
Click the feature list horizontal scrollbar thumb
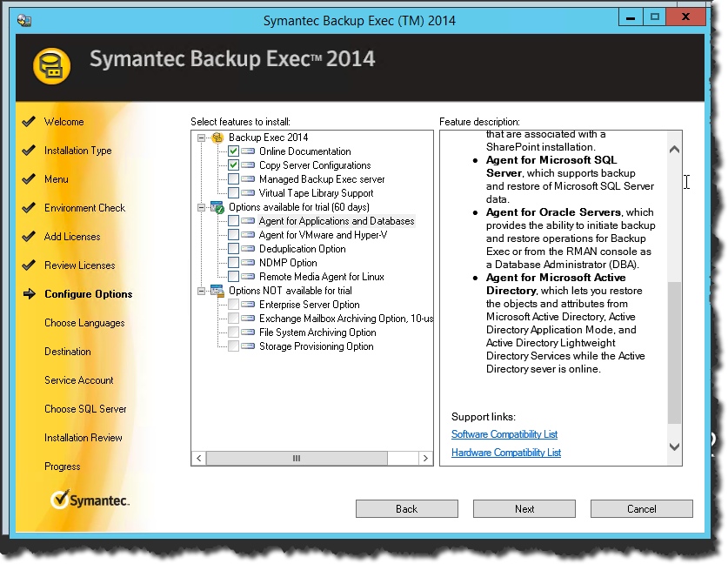pyautogui.click(x=297, y=459)
